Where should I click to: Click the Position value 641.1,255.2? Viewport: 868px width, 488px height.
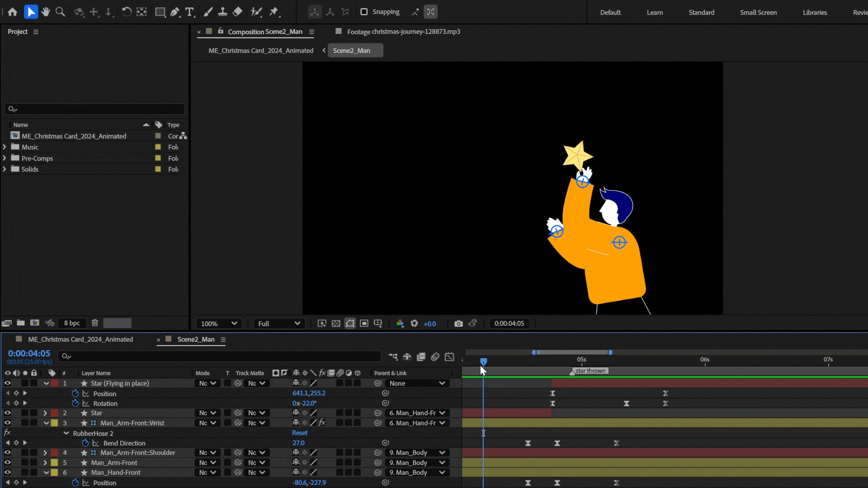coord(309,393)
